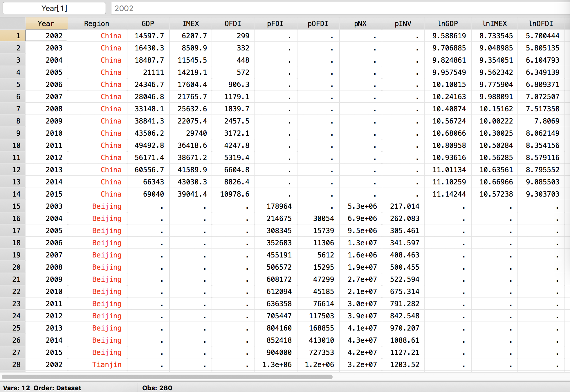Screen dimensions: 570x392
Task: Select the Year column header
Action: [x=46, y=23]
